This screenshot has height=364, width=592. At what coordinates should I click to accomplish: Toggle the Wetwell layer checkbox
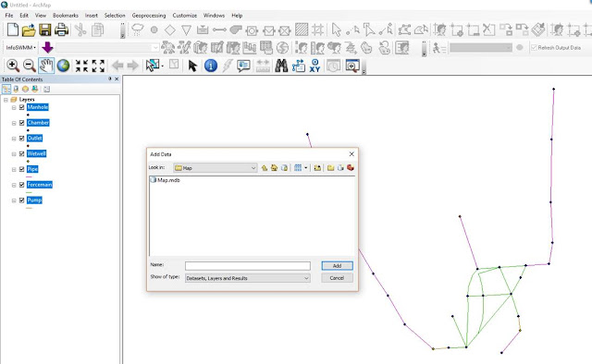click(x=22, y=154)
